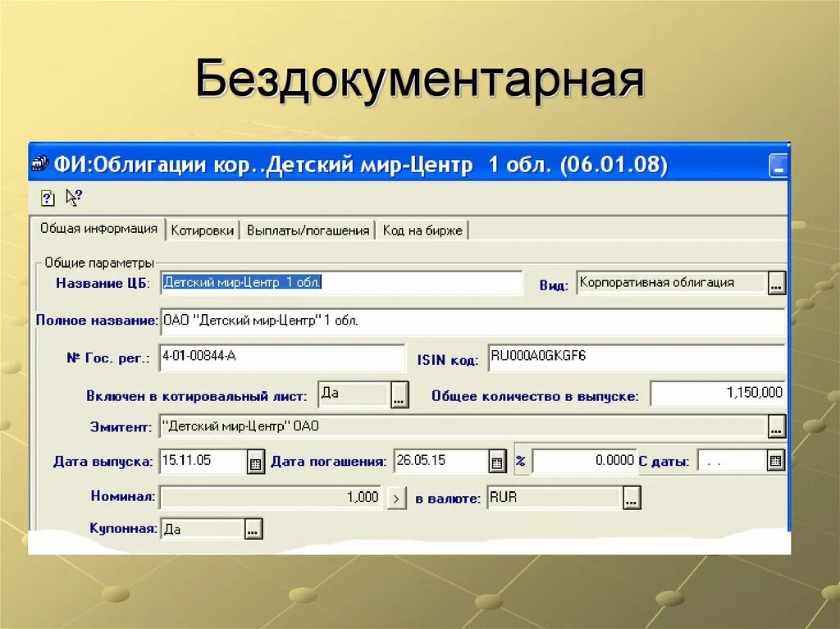This screenshot has height=629, width=840.
Task: Click the Полное название input field
Action: click(473, 321)
